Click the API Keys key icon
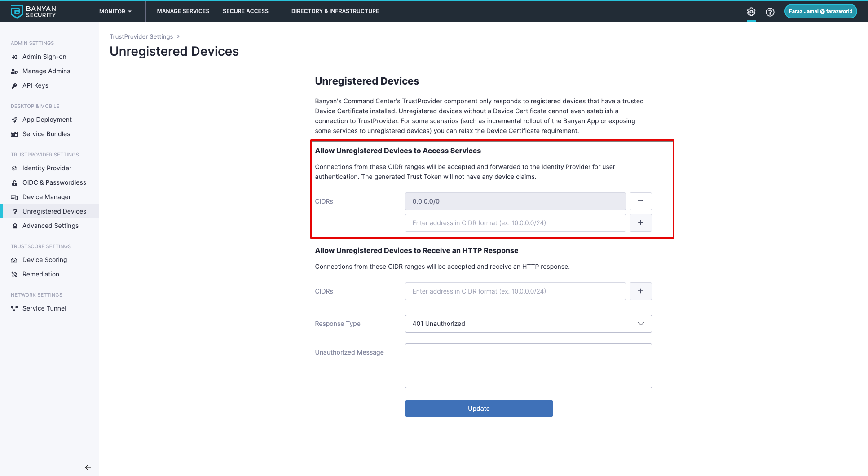868x476 pixels. tap(14, 86)
